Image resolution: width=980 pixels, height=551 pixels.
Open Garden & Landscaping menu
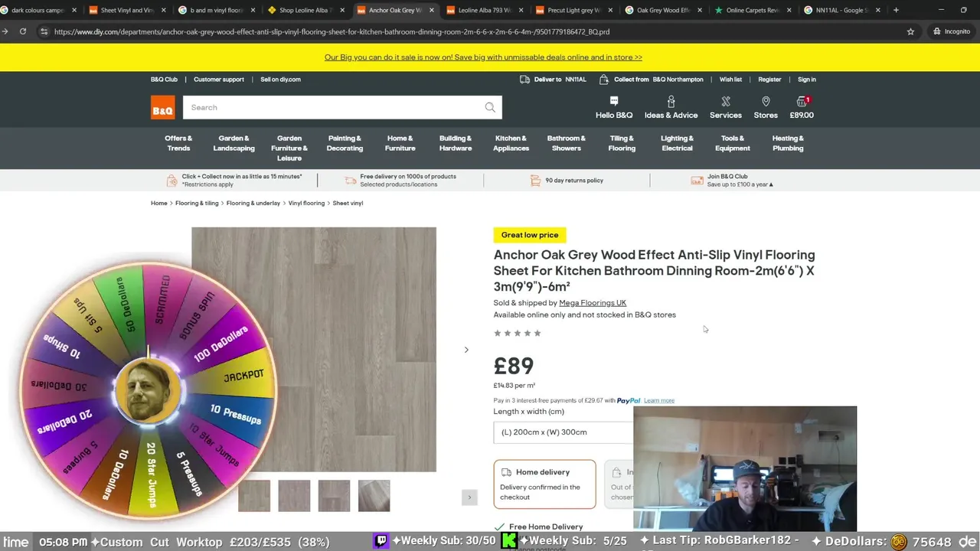pyautogui.click(x=234, y=143)
